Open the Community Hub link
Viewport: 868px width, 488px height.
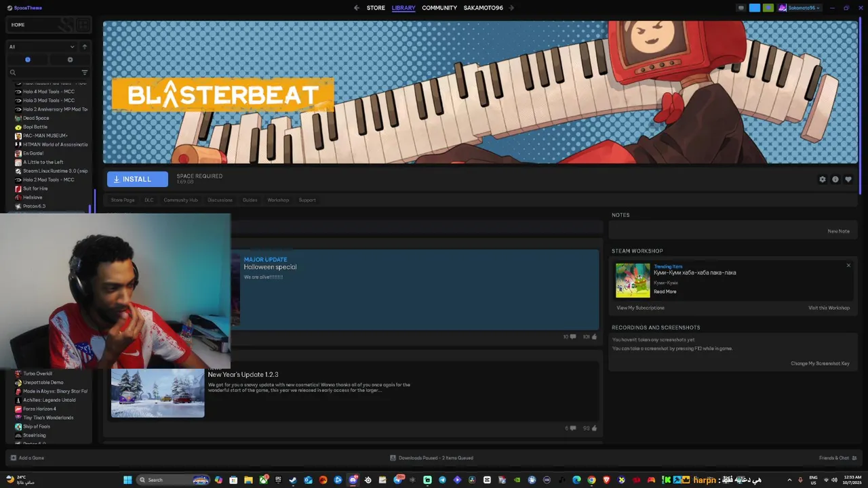pyautogui.click(x=180, y=200)
